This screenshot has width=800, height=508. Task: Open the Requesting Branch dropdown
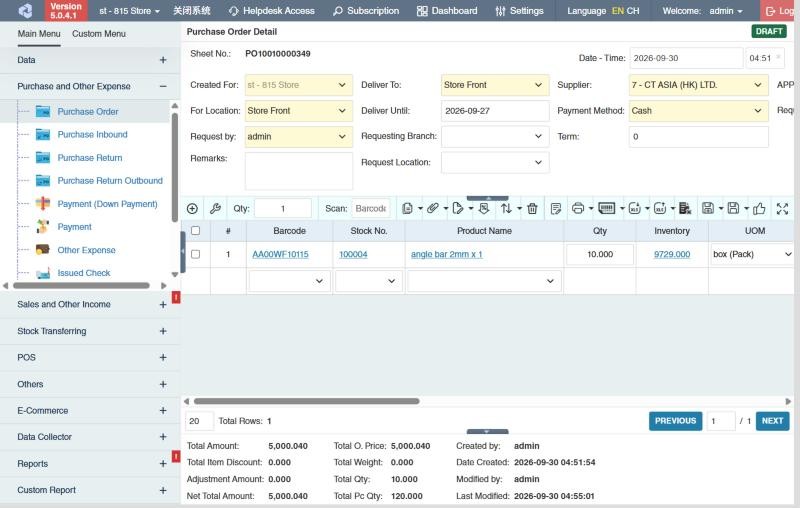click(x=495, y=137)
